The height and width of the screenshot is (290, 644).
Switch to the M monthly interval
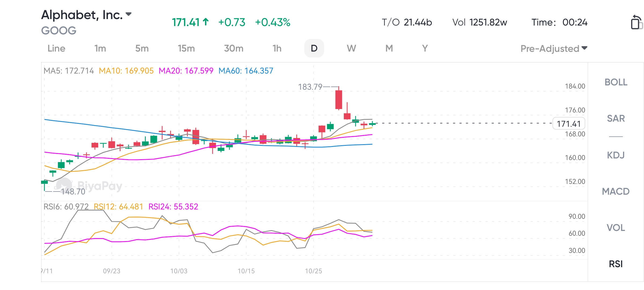click(x=389, y=48)
